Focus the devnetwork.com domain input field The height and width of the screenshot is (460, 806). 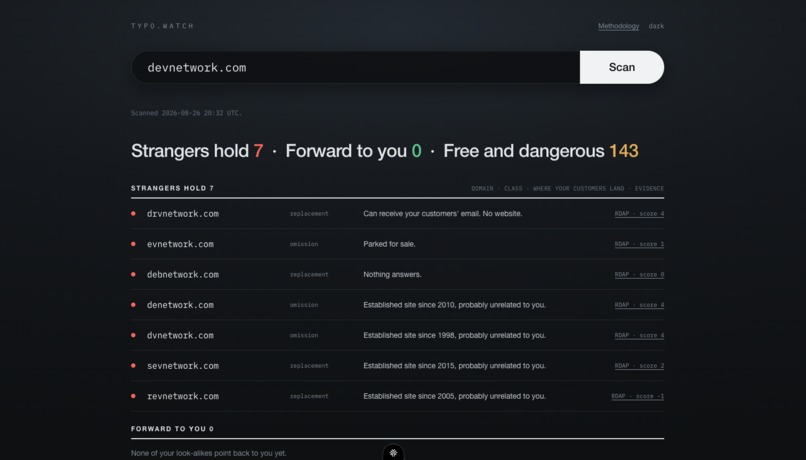[355, 67]
